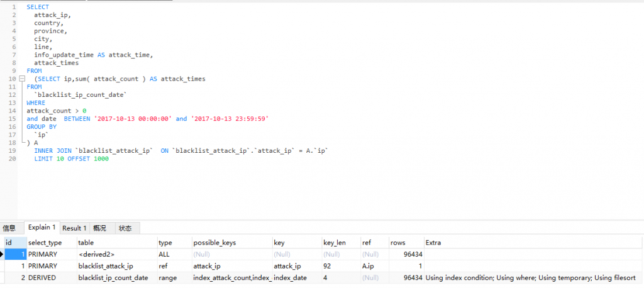
Task: Select the blacklist_ip_count_date table cell in results
Action: pos(117,278)
